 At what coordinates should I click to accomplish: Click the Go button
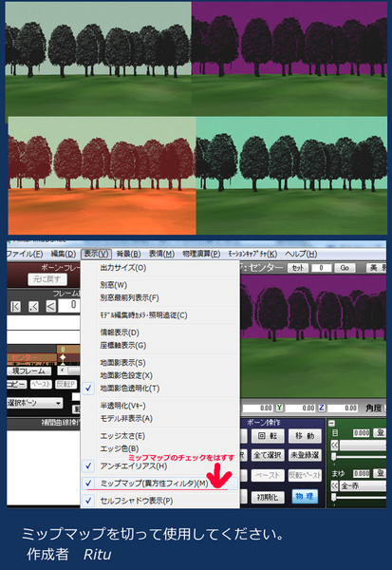pyautogui.click(x=345, y=268)
